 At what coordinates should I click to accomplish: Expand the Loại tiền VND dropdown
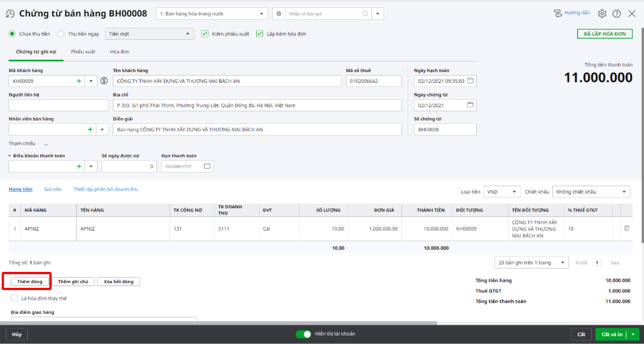click(x=502, y=192)
